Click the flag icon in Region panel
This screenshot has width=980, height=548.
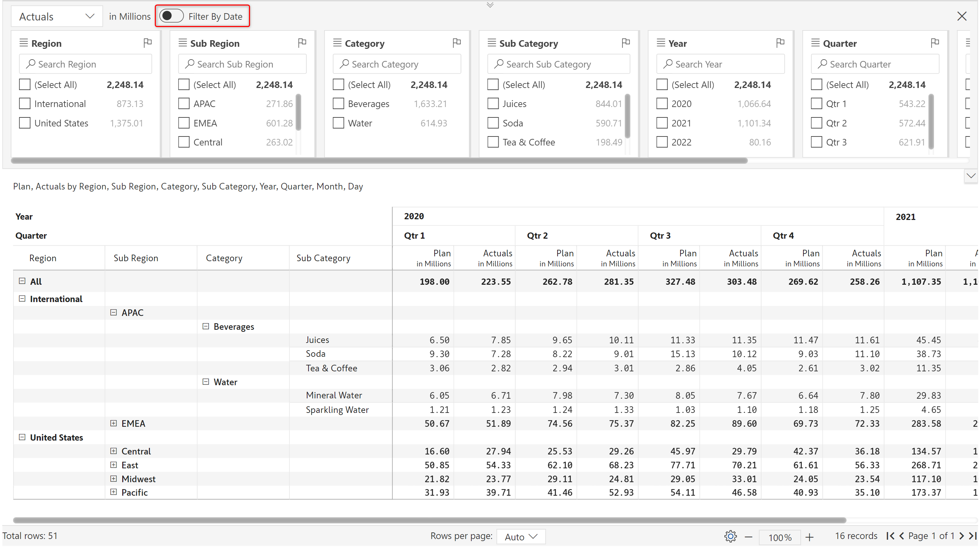148,43
